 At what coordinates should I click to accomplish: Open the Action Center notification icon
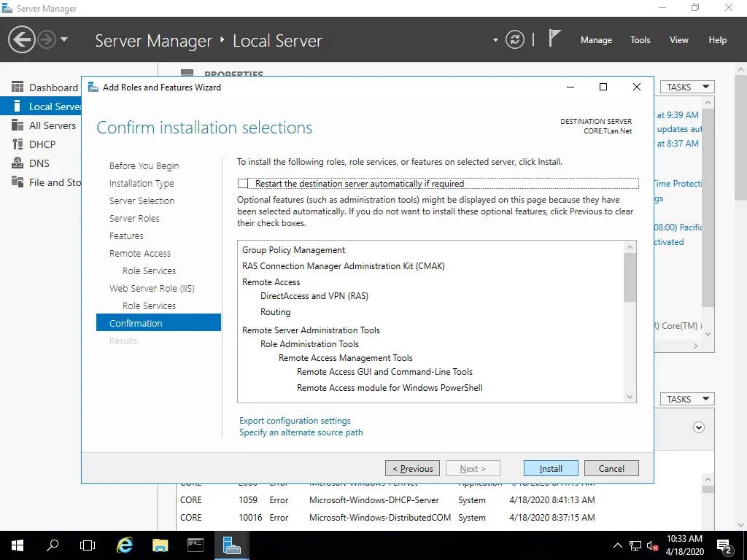coord(724,546)
